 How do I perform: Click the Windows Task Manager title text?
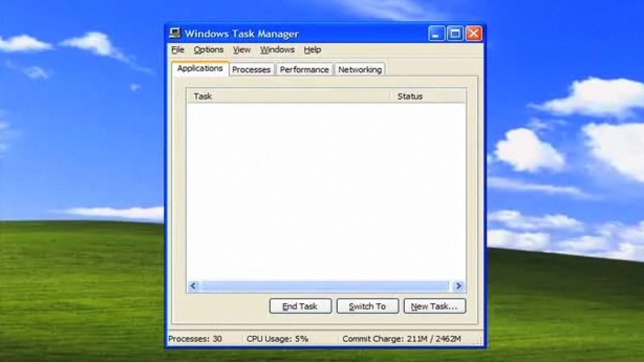[x=241, y=34]
